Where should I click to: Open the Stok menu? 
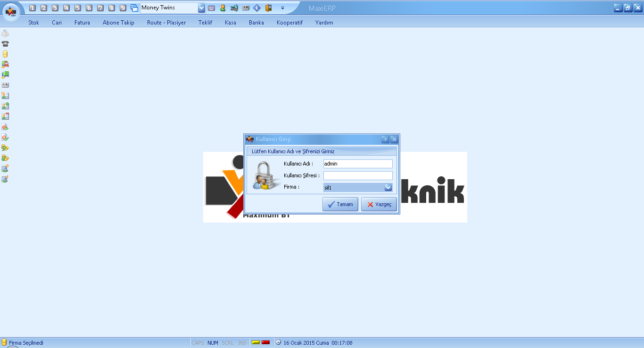coord(33,23)
